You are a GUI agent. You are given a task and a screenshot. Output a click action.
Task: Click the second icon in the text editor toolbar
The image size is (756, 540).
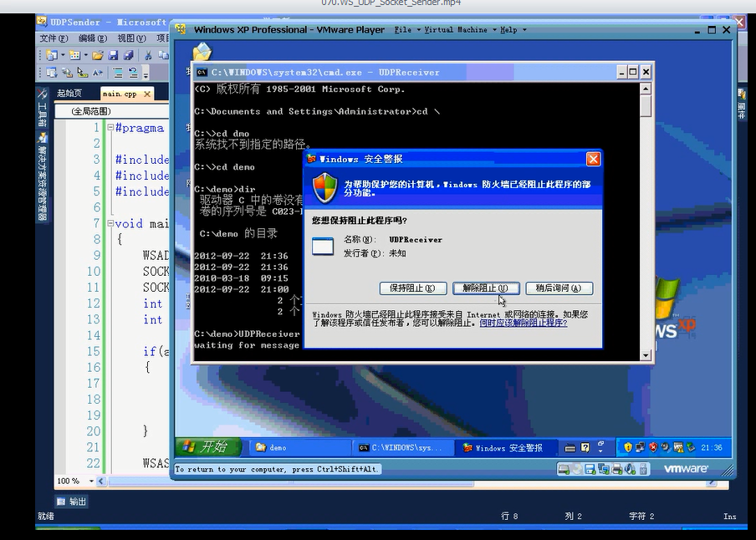tap(67, 73)
